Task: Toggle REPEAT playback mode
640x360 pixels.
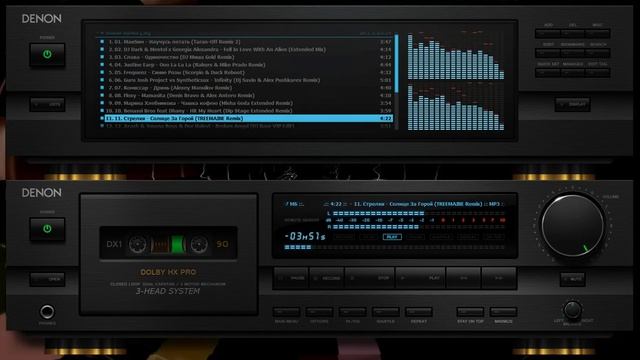Action: point(419,312)
